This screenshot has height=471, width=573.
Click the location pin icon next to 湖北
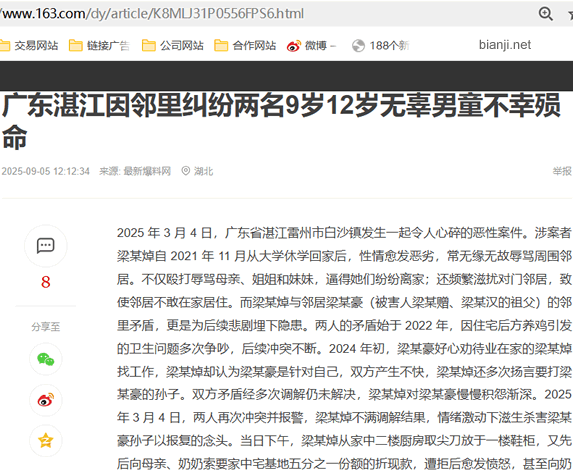186,171
